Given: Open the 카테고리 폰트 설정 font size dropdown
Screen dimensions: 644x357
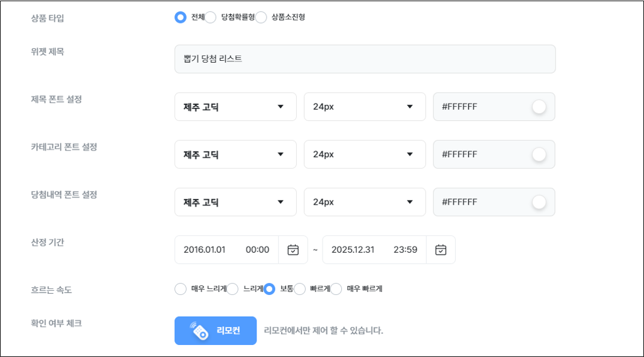Looking at the screenshot, I should coord(365,155).
